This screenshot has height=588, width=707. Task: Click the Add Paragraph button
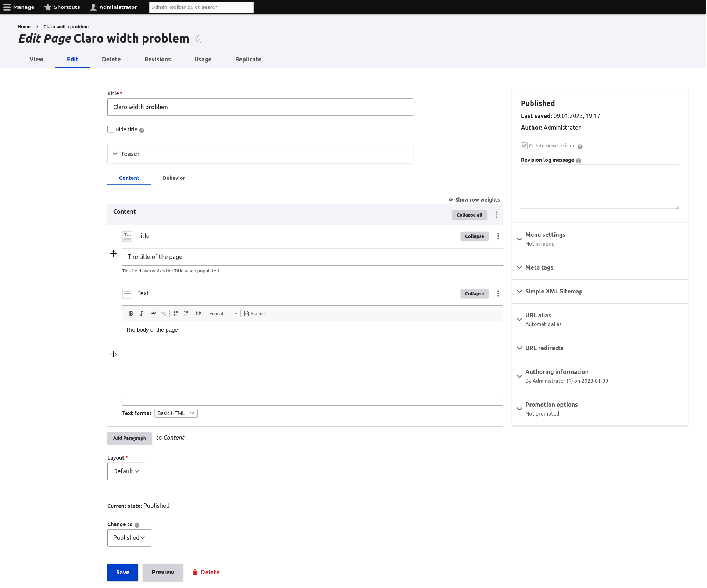coord(129,438)
